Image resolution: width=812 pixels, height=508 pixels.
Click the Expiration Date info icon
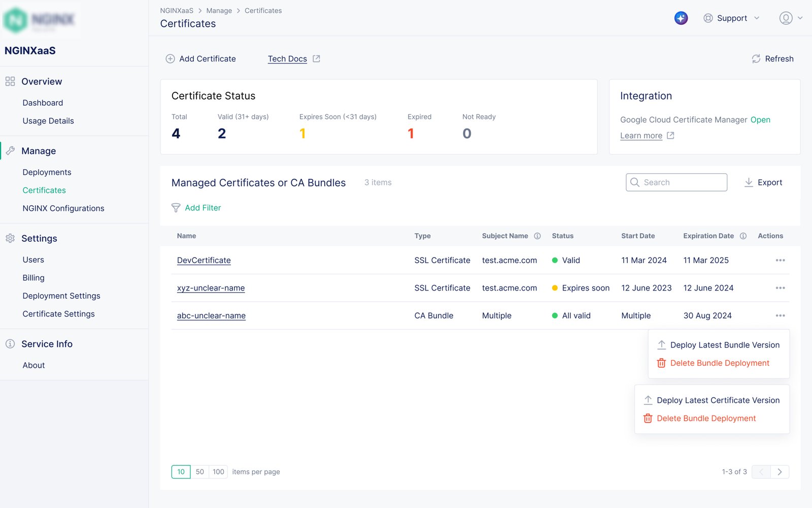point(743,236)
